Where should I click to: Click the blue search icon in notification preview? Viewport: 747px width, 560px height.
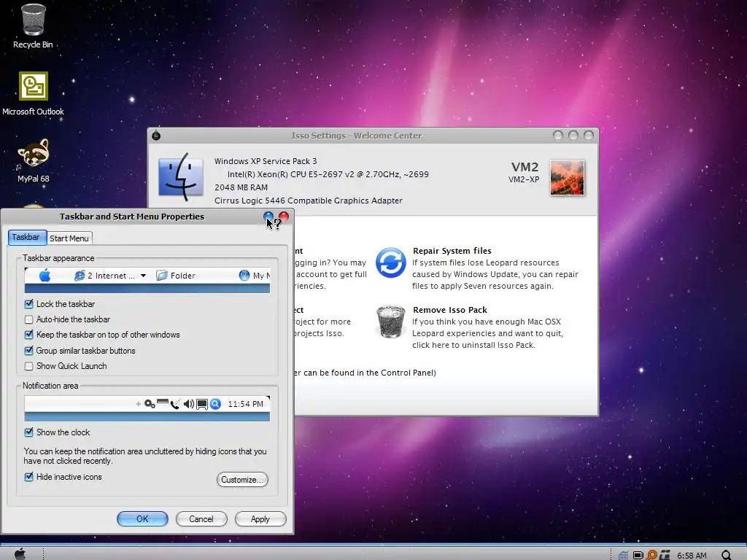pyautogui.click(x=215, y=404)
